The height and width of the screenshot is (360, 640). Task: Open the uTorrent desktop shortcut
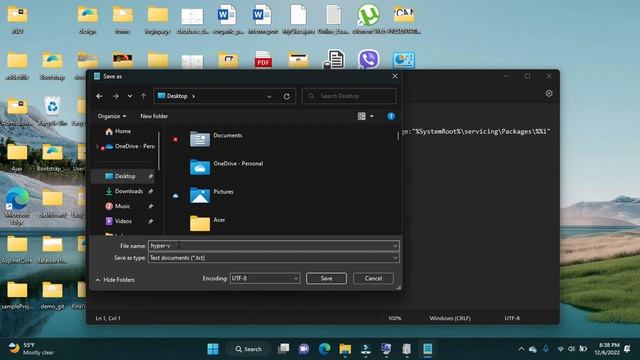click(x=369, y=19)
